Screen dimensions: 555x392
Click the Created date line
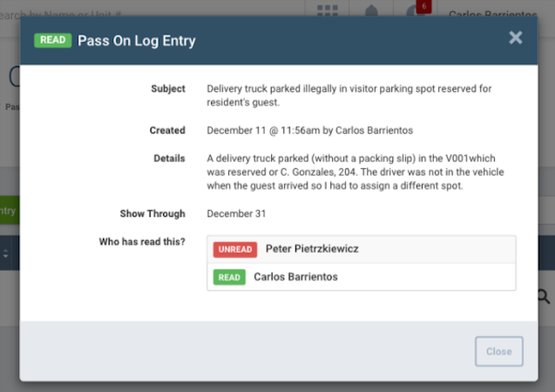(309, 131)
